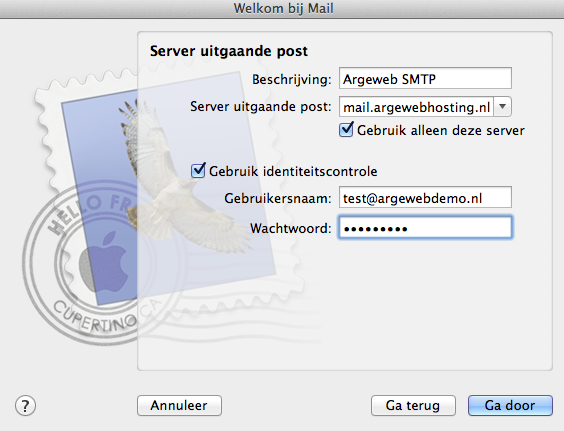Continue with the 'Ga door' button
This screenshot has height=431, width=564.
point(510,405)
